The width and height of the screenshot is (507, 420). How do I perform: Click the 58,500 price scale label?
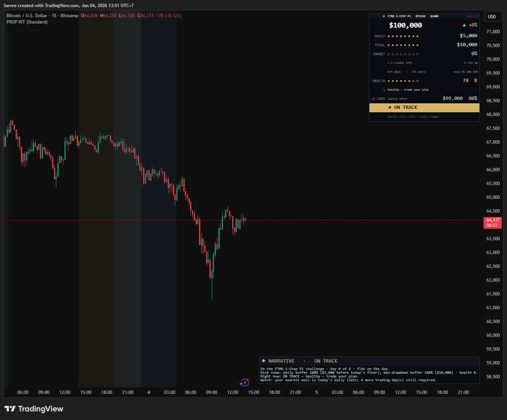(x=493, y=377)
